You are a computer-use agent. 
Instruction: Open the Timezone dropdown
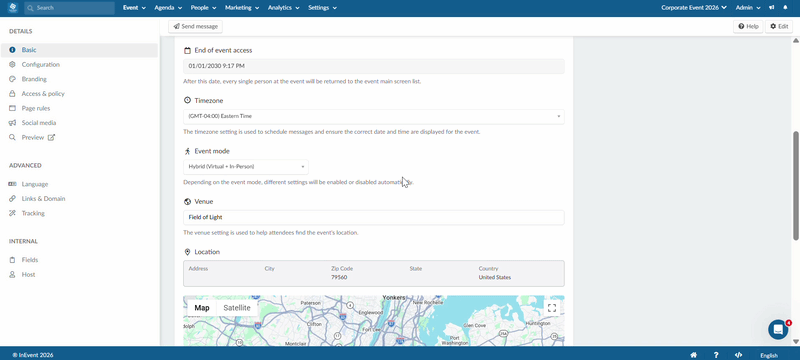pos(374,116)
